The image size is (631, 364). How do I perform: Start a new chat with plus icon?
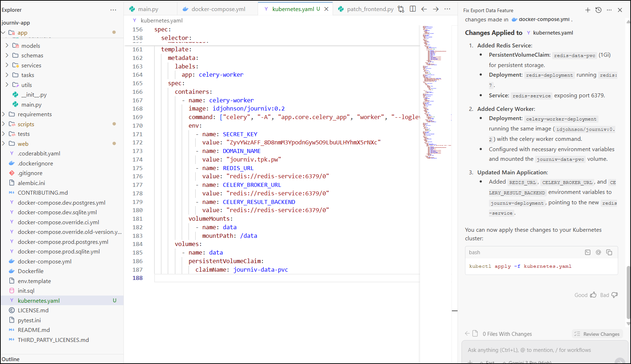pyautogui.click(x=588, y=10)
